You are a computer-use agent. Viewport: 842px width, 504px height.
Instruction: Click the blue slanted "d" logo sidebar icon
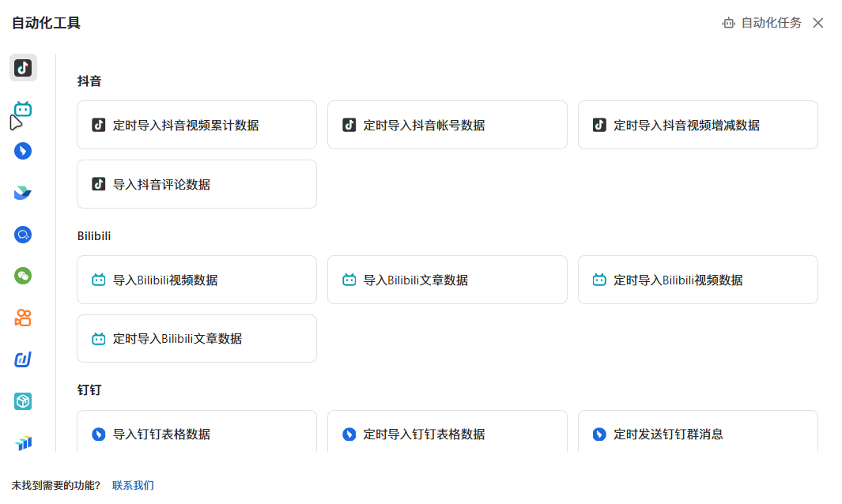pyautogui.click(x=23, y=359)
